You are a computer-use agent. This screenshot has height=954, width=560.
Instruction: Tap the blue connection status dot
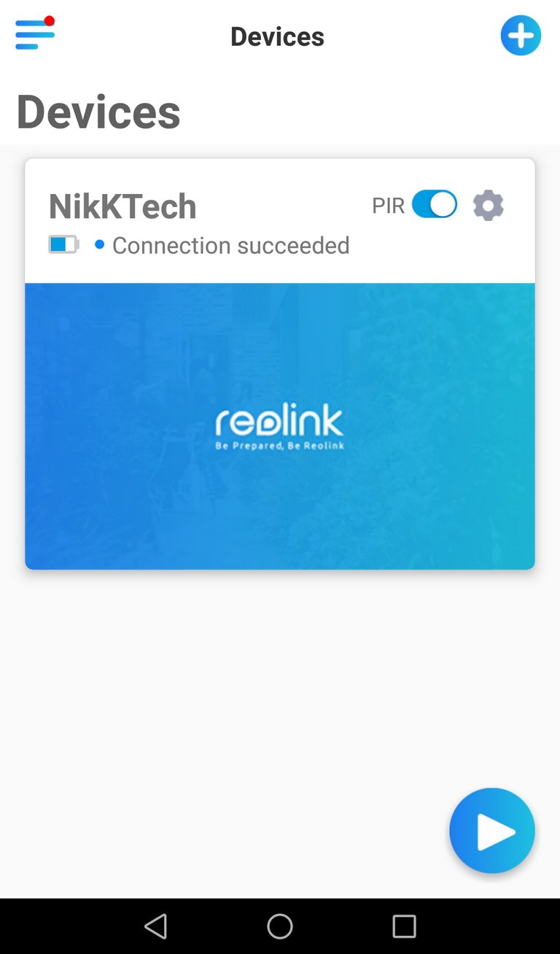point(100,244)
